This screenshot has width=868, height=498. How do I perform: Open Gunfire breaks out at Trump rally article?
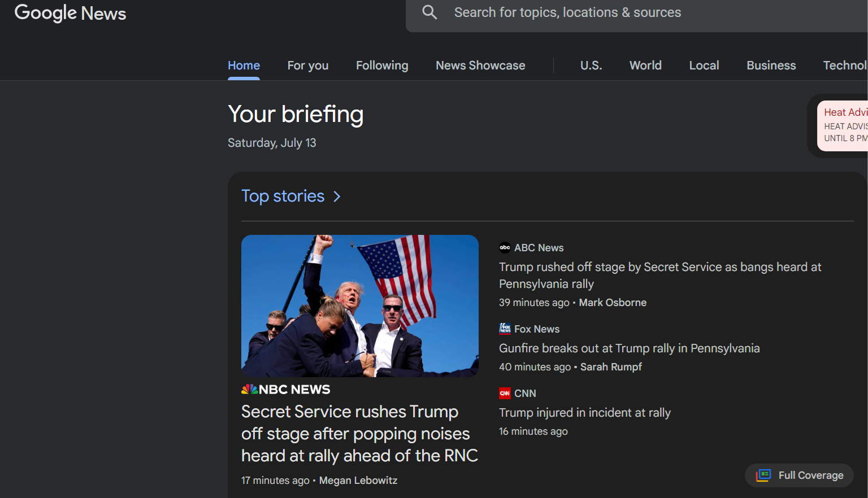(x=629, y=348)
